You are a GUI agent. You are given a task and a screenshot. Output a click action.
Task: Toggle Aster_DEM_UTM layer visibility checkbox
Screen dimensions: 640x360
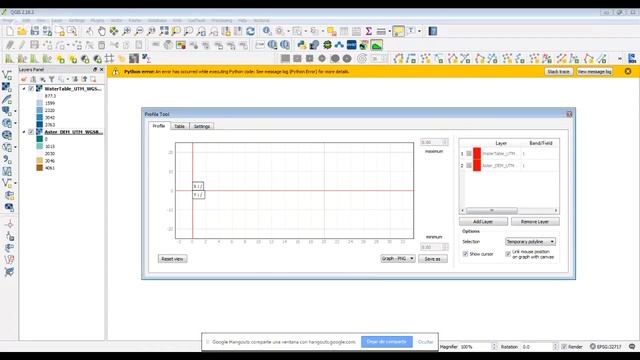coord(31,132)
